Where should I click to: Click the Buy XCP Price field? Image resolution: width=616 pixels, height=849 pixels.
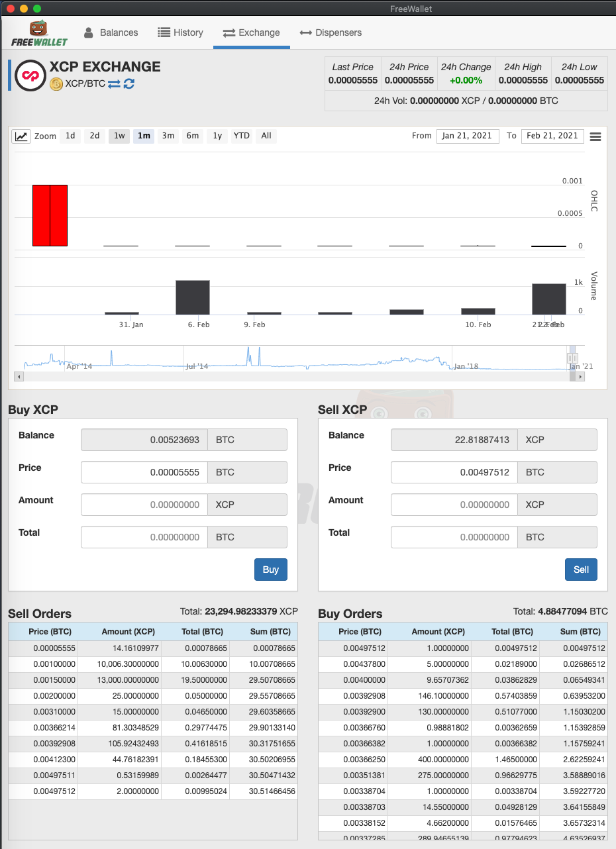[144, 472]
